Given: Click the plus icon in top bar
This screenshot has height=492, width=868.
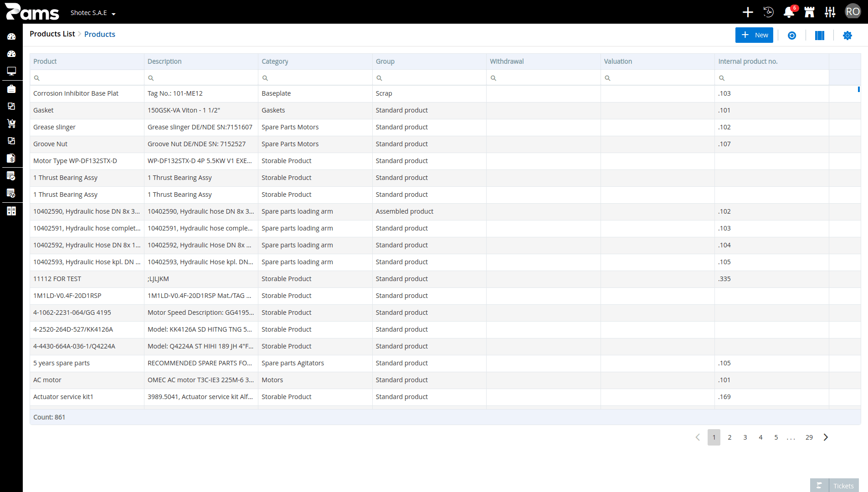Looking at the screenshot, I should [x=748, y=12].
